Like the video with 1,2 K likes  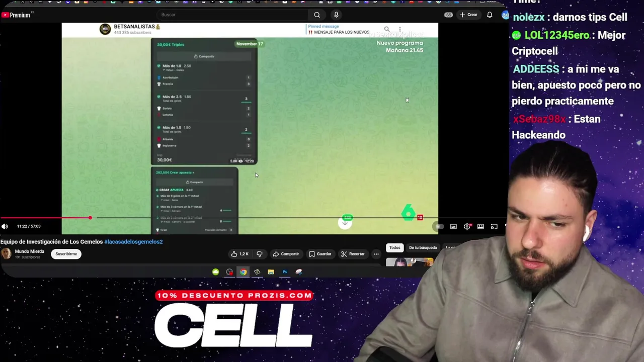pyautogui.click(x=239, y=254)
